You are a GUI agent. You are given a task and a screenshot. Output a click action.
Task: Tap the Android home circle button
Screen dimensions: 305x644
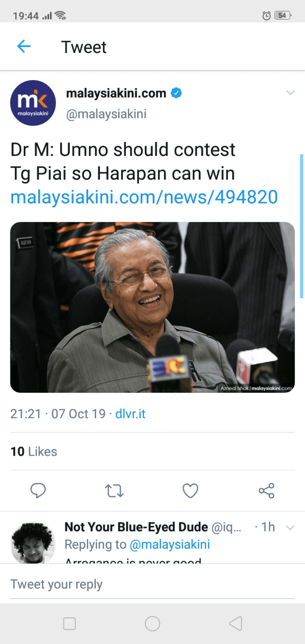(x=152, y=624)
